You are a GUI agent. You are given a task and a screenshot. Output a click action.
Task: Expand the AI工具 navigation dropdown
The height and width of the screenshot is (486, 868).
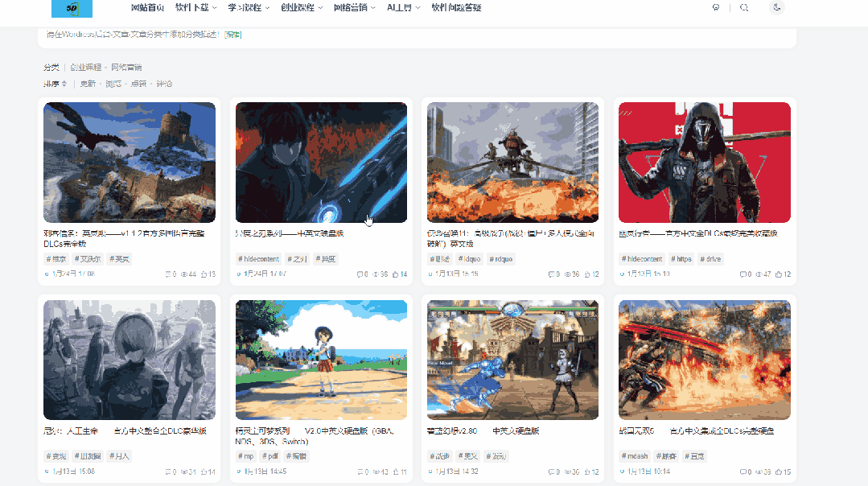tap(403, 8)
